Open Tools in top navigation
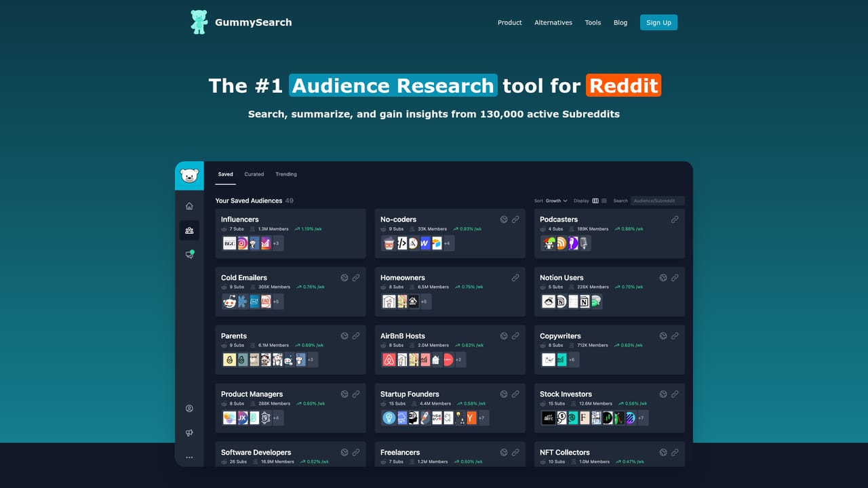Image resolution: width=868 pixels, height=488 pixels. tap(593, 22)
